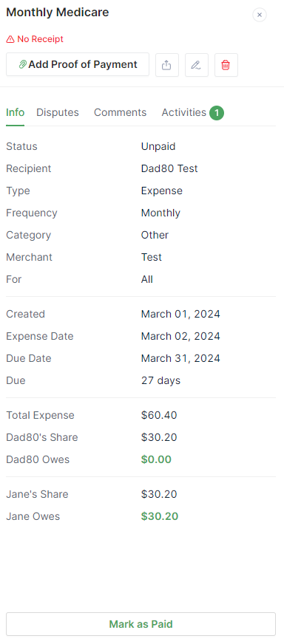Mark the expense as Paid
The height and width of the screenshot is (644, 284).
point(141,624)
